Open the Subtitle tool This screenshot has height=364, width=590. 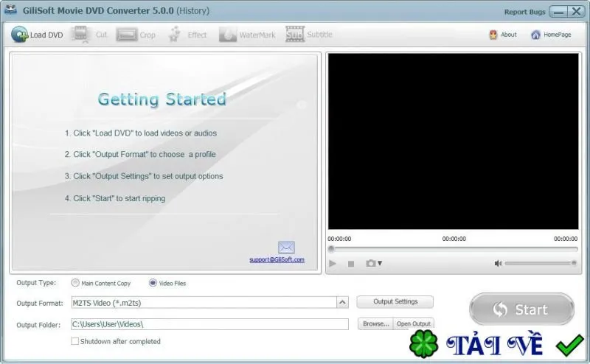coord(308,34)
